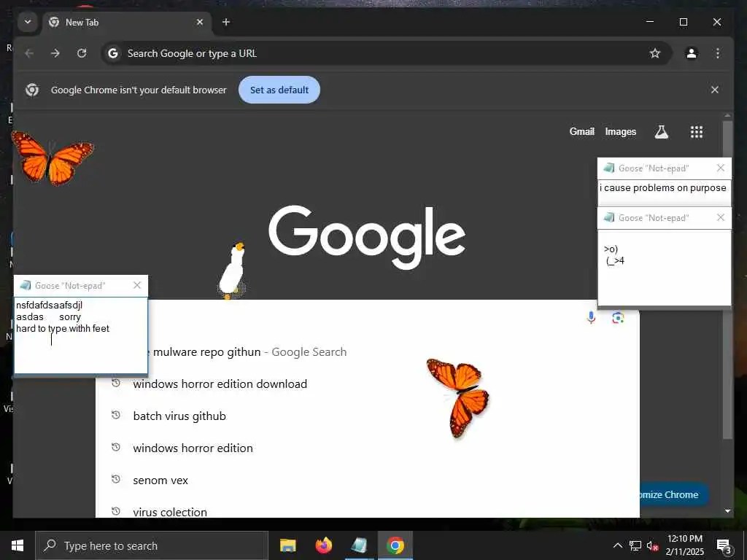Click the taskbar Type here to search box
Screen dimensions: 747x560
152,545
